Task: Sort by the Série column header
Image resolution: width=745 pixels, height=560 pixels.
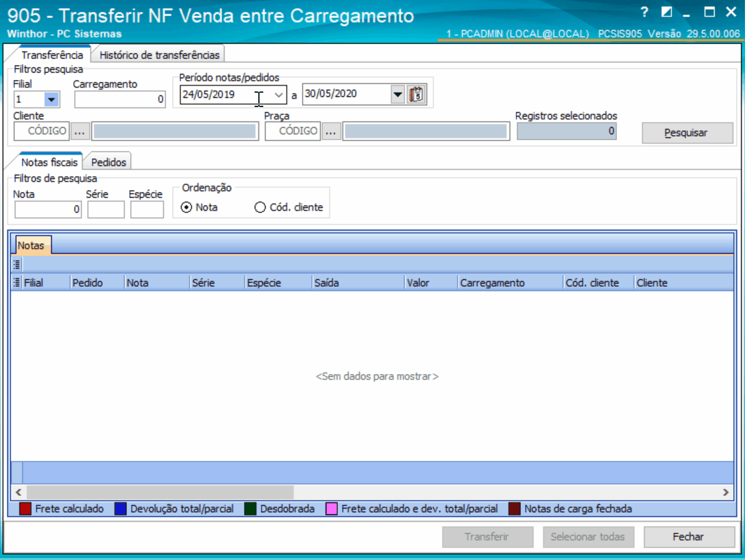Action: (x=217, y=282)
